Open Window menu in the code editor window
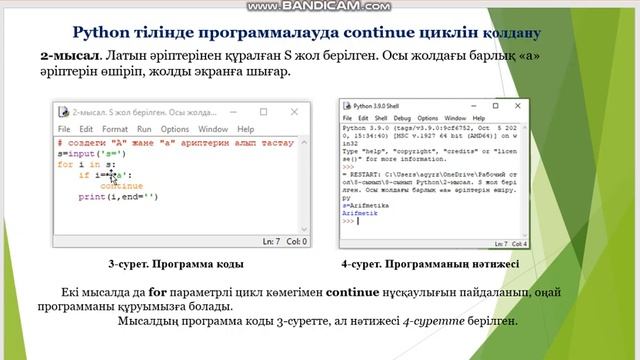 (x=213, y=129)
